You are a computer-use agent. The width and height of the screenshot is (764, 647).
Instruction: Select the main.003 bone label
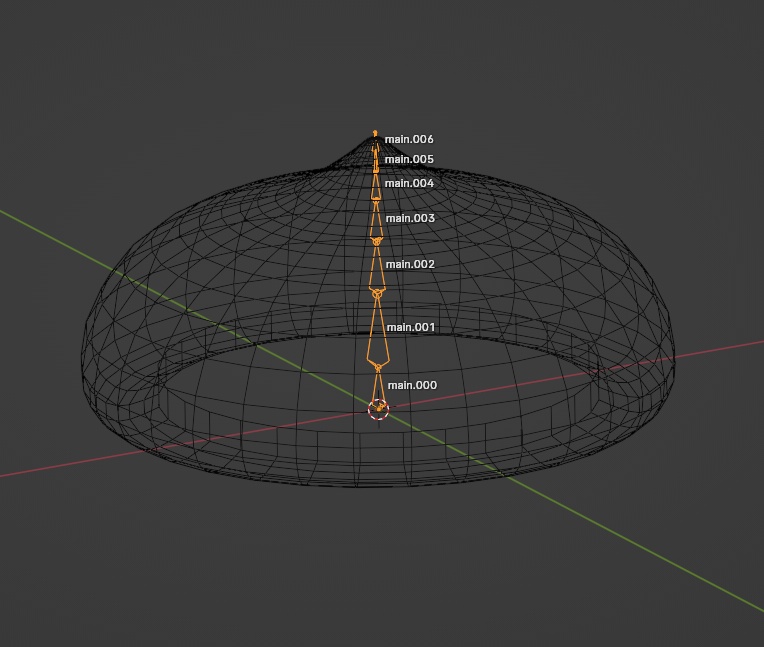click(x=410, y=218)
